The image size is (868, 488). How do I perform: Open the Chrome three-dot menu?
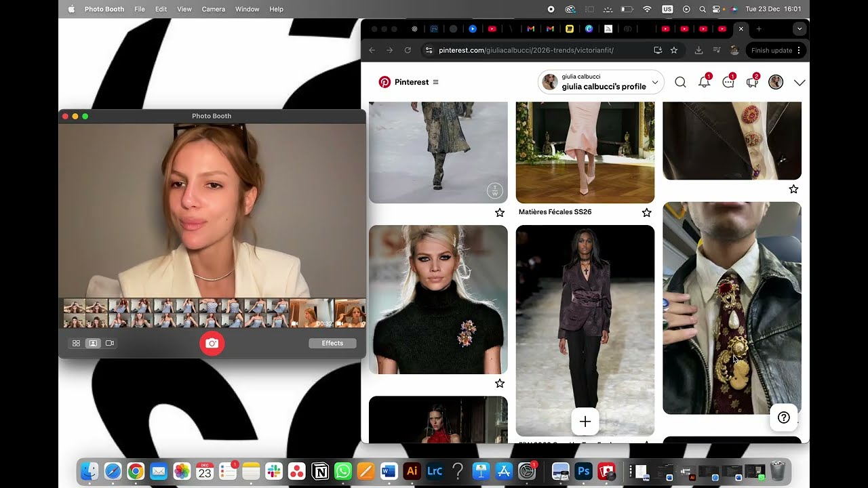click(799, 50)
